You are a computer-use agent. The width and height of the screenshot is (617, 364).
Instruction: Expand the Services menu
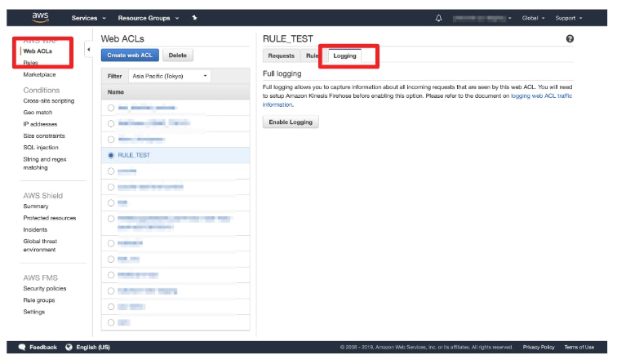pyautogui.click(x=88, y=18)
